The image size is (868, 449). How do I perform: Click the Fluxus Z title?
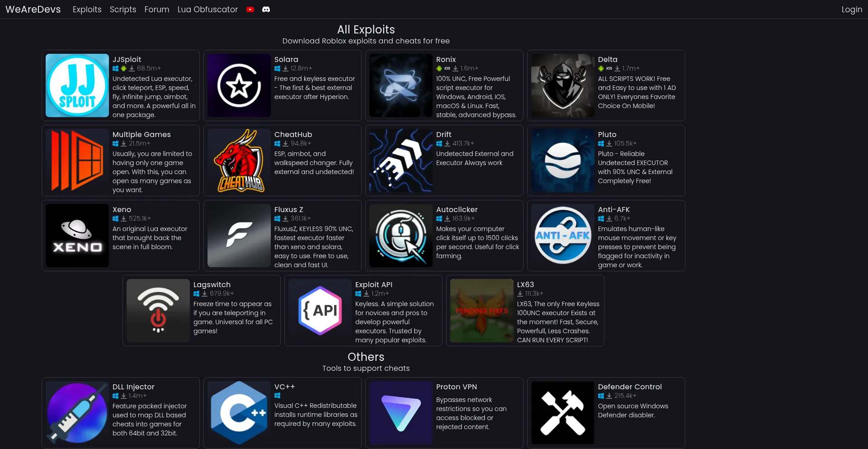(x=289, y=209)
